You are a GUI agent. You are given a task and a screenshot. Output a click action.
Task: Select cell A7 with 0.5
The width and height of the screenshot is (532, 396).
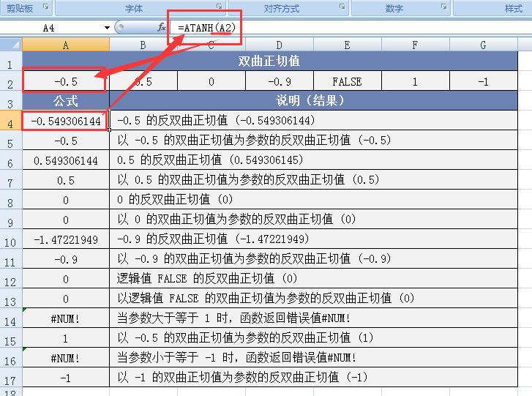66,180
